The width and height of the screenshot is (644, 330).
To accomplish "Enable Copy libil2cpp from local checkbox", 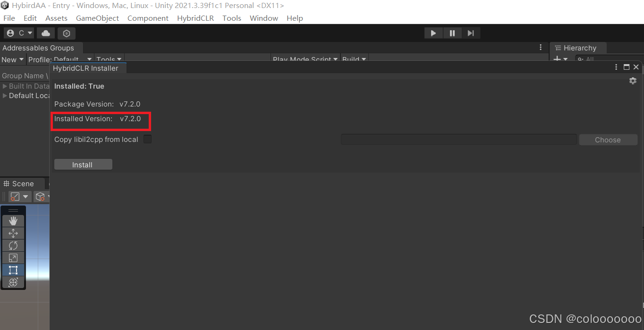I will [x=148, y=139].
